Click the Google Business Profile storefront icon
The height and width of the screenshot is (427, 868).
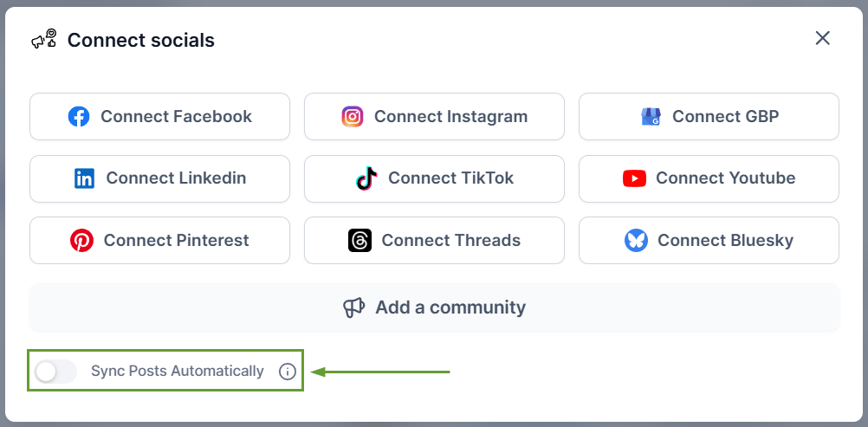pos(651,117)
